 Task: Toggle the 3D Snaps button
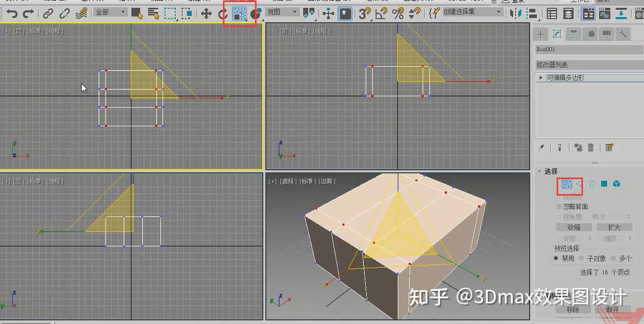pyautogui.click(x=365, y=13)
